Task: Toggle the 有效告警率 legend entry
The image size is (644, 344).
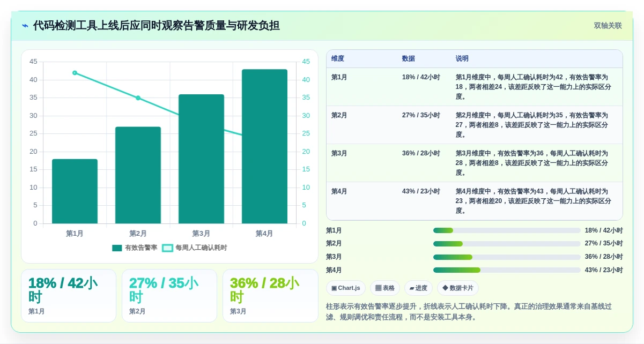Action: tap(135, 248)
